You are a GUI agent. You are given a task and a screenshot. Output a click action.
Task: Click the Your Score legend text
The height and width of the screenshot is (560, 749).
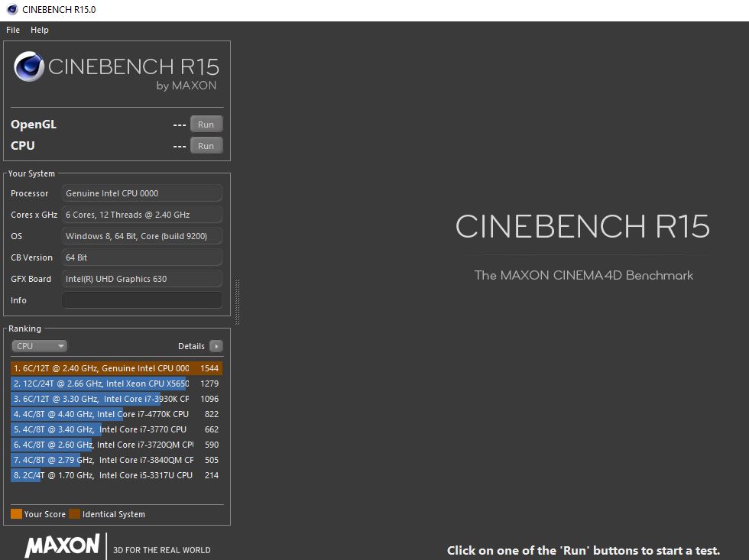[45, 514]
